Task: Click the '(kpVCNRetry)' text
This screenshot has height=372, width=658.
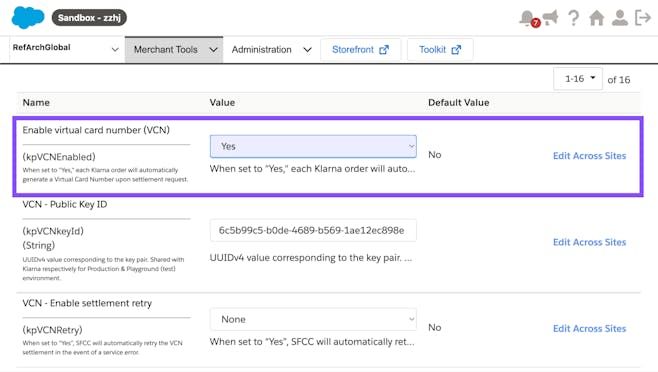Action: pyautogui.click(x=52, y=330)
